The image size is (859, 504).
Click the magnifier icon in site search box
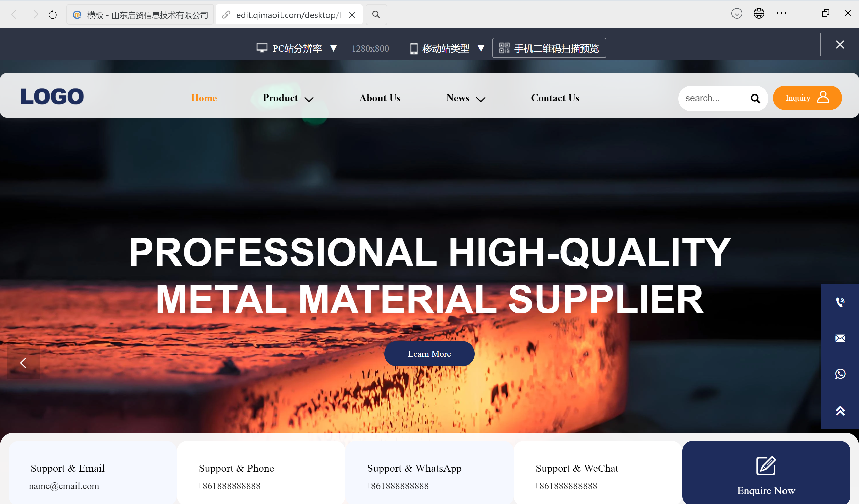point(755,99)
